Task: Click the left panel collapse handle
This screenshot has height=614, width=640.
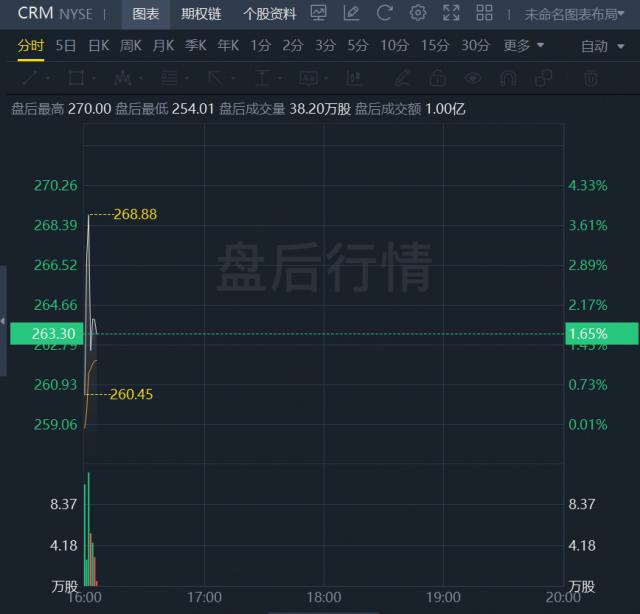Action: [x=3, y=321]
